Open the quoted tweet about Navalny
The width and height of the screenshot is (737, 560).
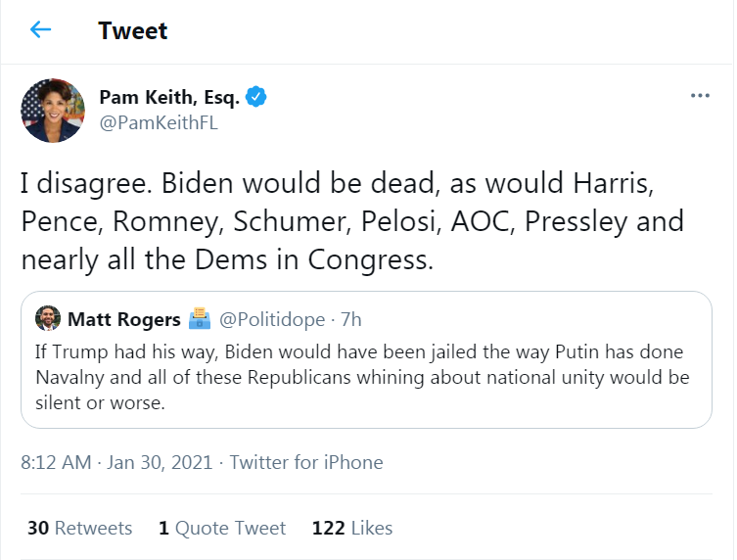pyautogui.click(x=366, y=359)
